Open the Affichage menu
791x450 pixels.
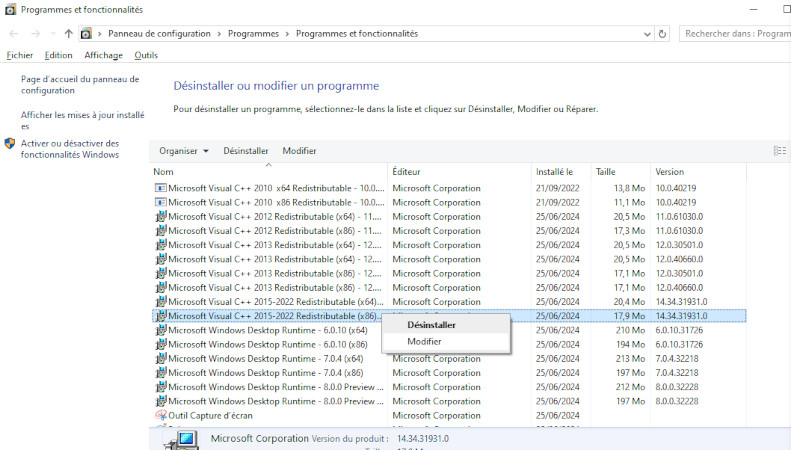(x=103, y=55)
